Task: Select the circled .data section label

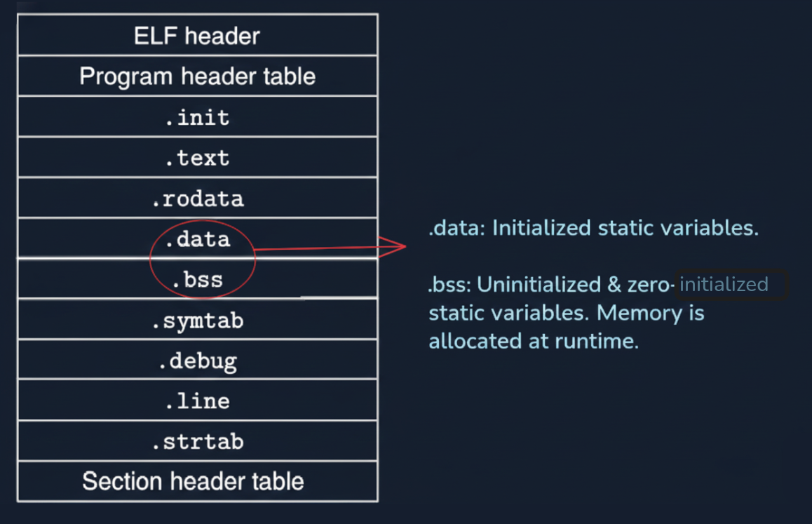Action: pyautogui.click(x=198, y=240)
